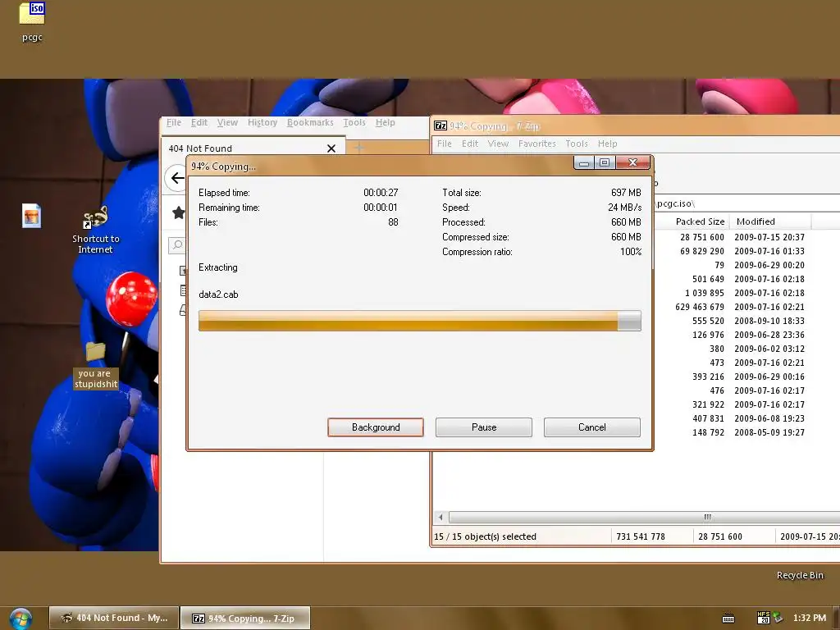Viewport: 840px width, 630px height.
Task: Switch to 404 Not Found taskbar button
Action: 113,619
